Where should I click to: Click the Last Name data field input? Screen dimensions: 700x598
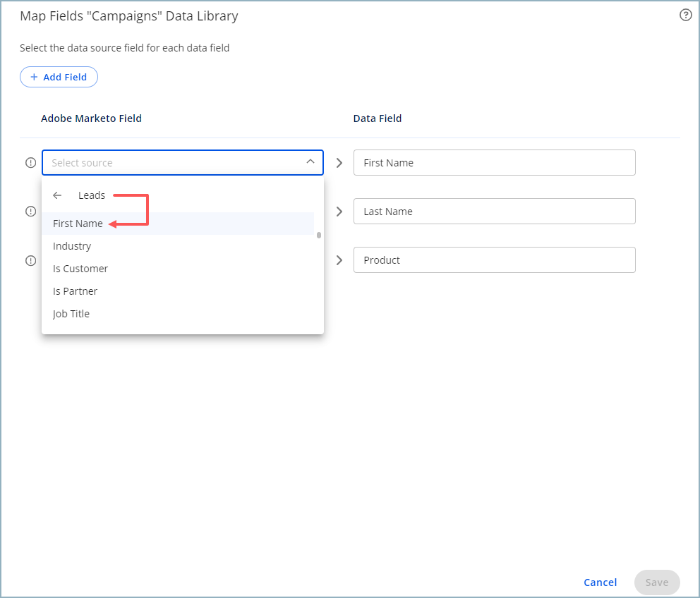pyautogui.click(x=494, y=211)
